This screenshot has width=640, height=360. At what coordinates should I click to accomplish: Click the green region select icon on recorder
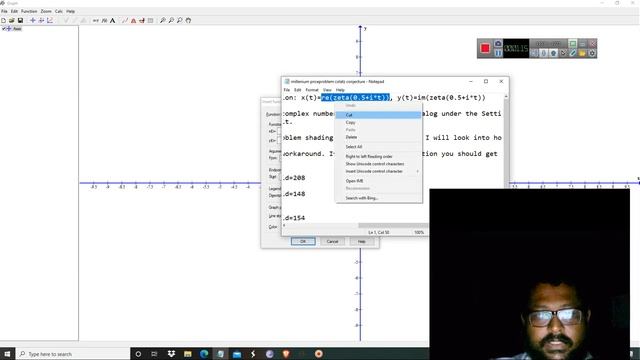573,44
